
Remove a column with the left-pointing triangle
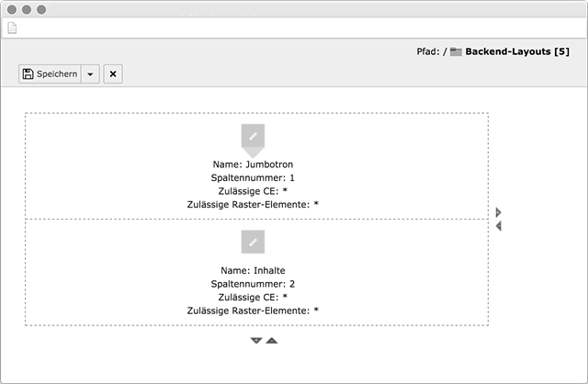[498, 226]
